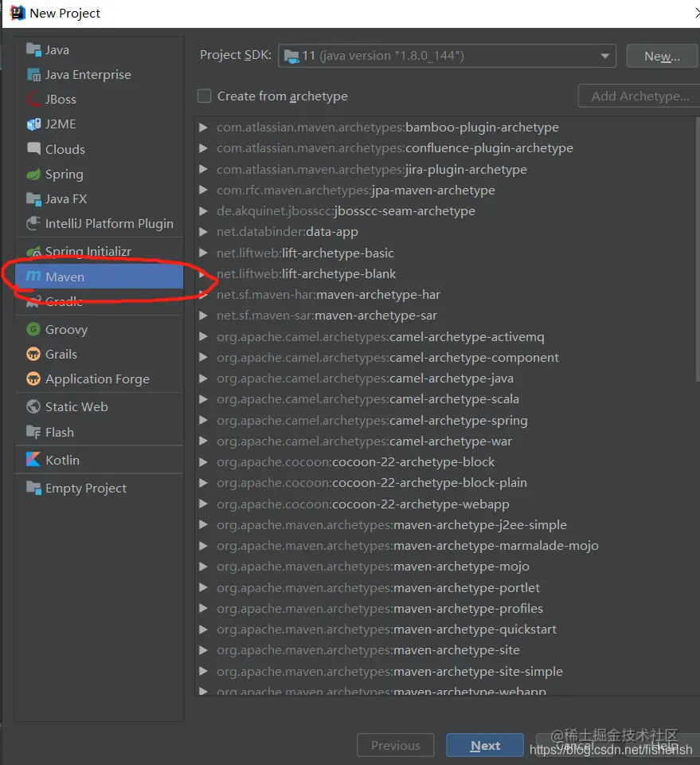Select camel-archetype-war archetype
The height and width of the screenshot is (765, 700).
click(x=364, y=441)
